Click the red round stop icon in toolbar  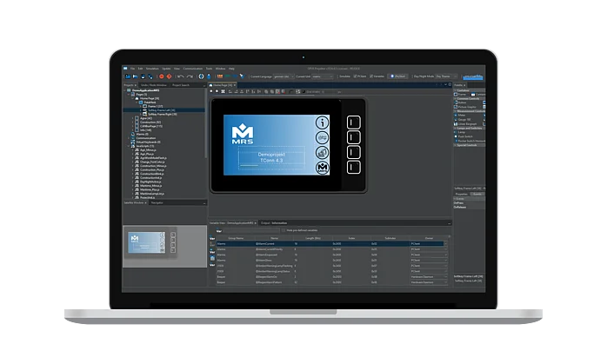pyautogui.click(x=162, y=76)
